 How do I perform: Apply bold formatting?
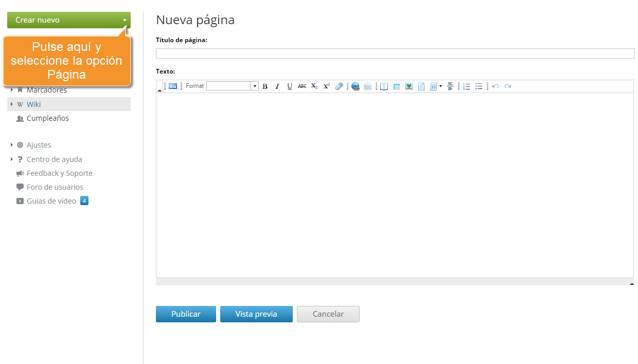[265, 86]
